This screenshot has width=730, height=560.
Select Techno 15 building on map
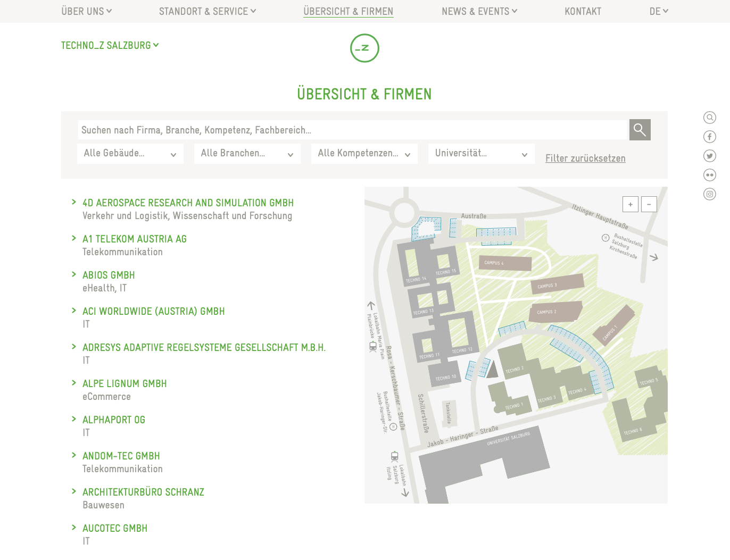[445, 262]
